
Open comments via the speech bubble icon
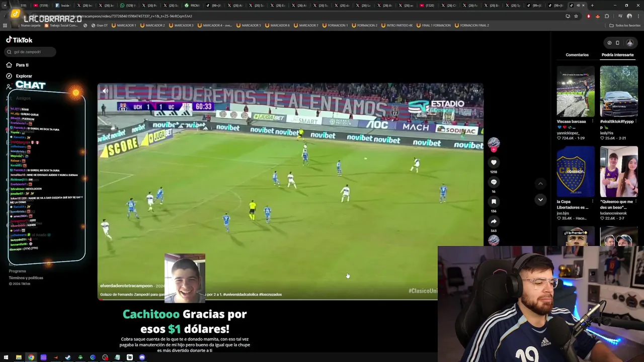(494, 182)
